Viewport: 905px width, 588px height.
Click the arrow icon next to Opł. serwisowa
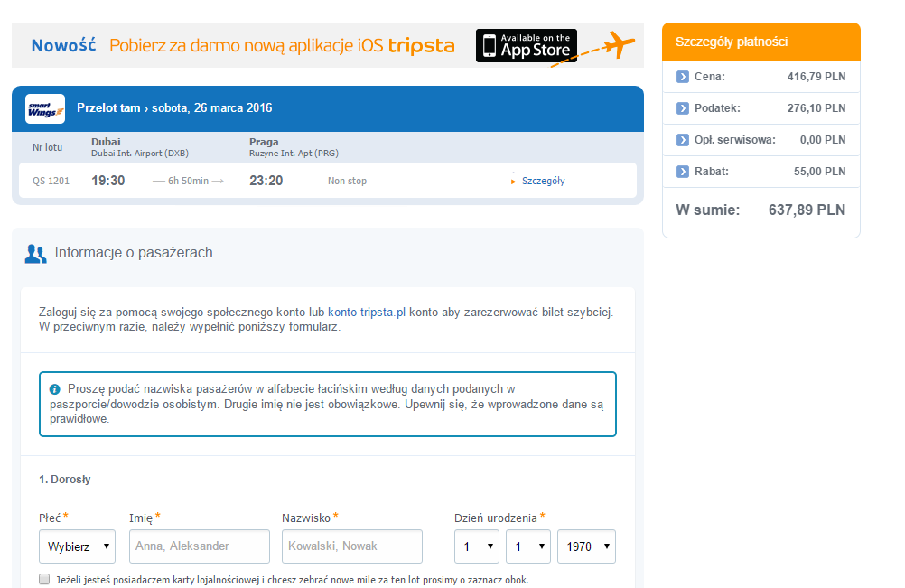(x=682, y=140)
